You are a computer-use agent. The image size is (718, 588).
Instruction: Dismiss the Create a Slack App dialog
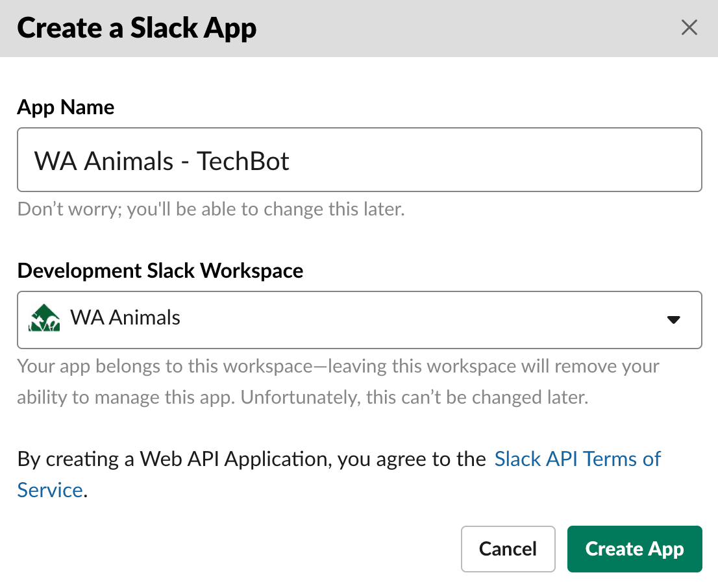pos(689,28)
